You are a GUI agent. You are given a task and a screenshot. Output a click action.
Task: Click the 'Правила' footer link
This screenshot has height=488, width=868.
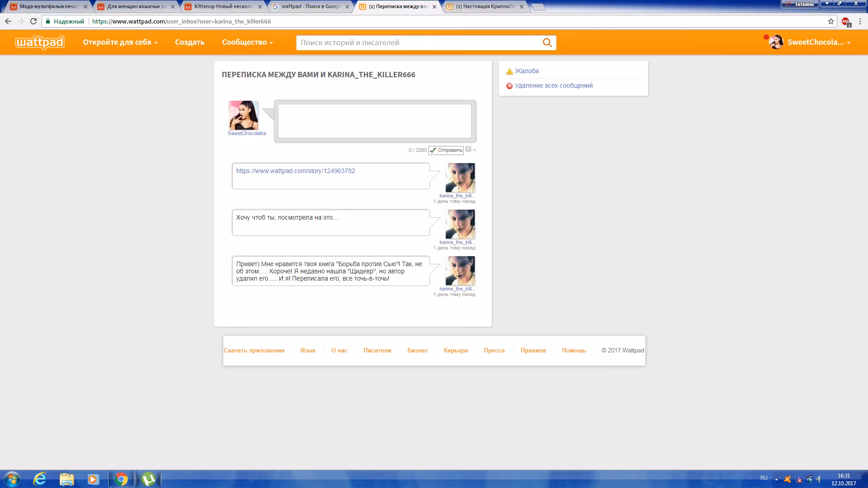[x=533, y=351]
